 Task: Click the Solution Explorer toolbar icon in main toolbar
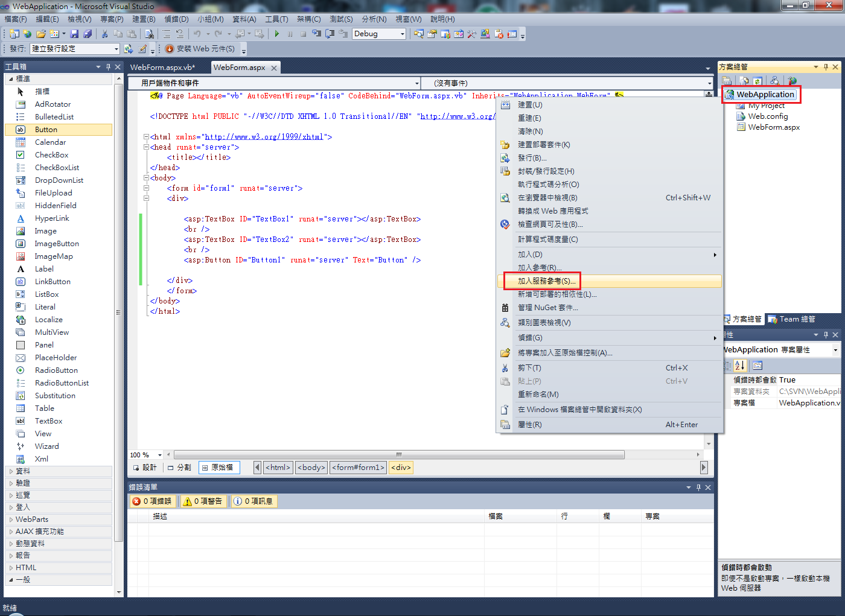click(418, 34)
